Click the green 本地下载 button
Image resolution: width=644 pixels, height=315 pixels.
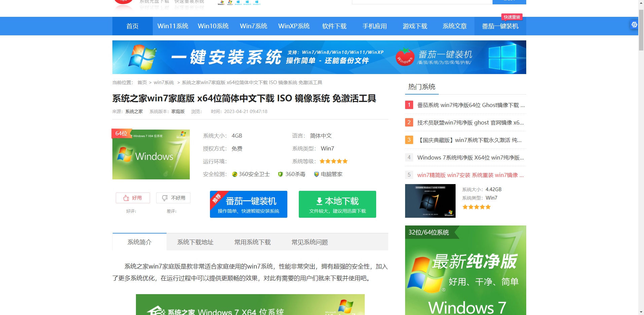coord(337,204)
